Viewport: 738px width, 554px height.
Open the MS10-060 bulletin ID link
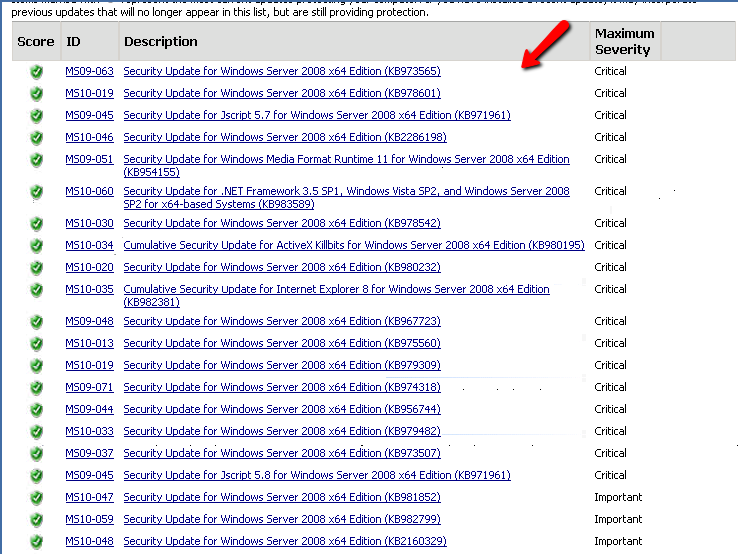point(89,191)
